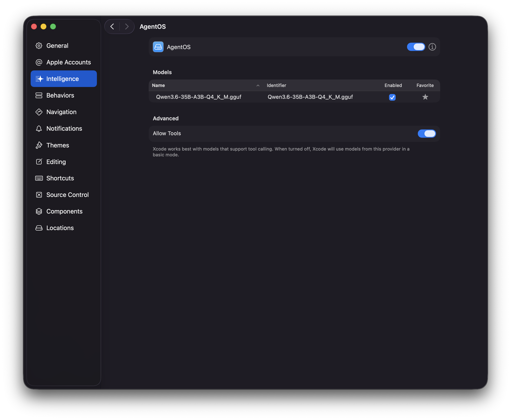Select the Qwen3.6-35B-A3B-Q4_K_M.gguf name cell
This screenshot has height=420, width=511.
pyautogui.click(x=199, y=97)
